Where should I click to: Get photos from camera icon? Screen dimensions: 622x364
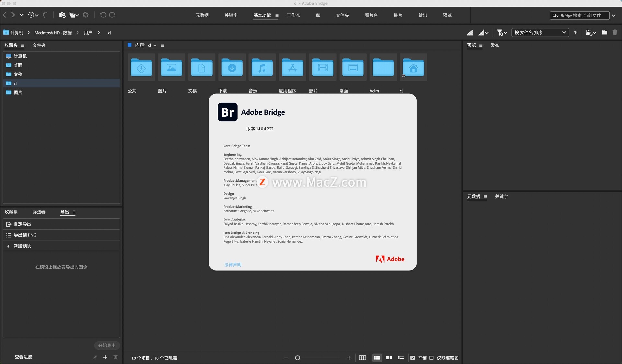(62, 15)
